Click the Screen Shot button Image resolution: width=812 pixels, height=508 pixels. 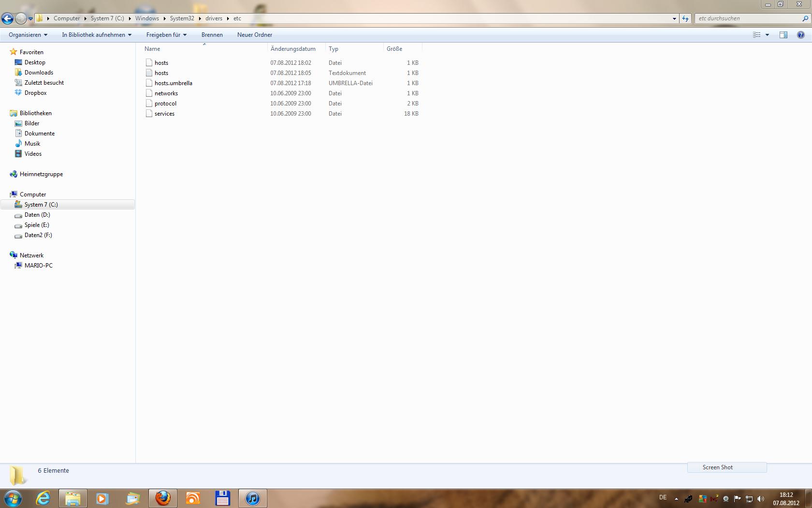(x=727, y=467)
